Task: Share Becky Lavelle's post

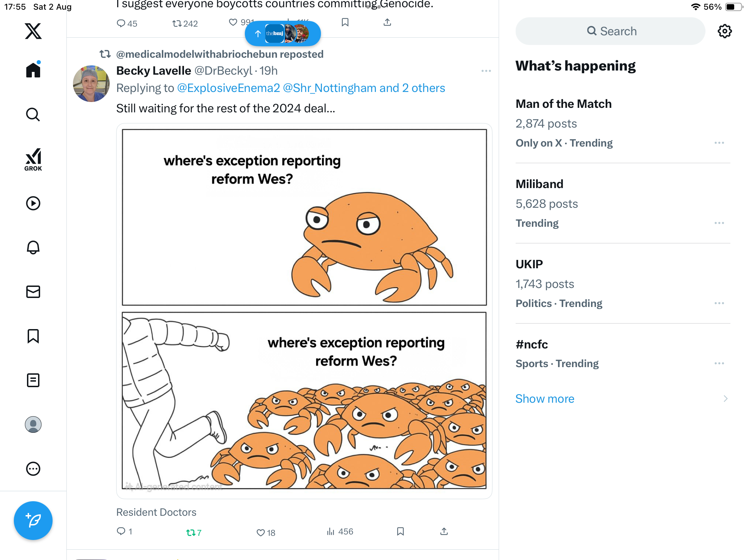Action: click(x=444, y=532)
